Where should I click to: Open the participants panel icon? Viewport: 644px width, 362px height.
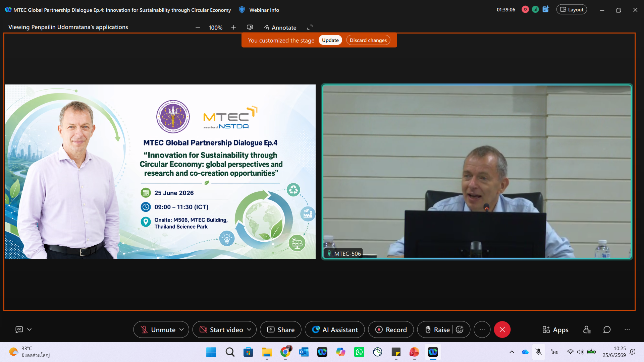tap(587, 330)
